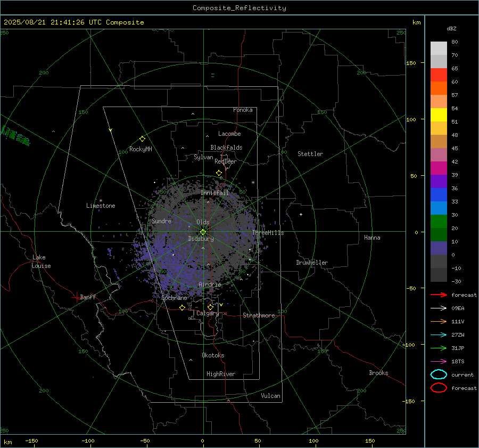The height and width of the screenshot is (448, 479).
Task: Click the Calgary city label
Action: point(208,313)
